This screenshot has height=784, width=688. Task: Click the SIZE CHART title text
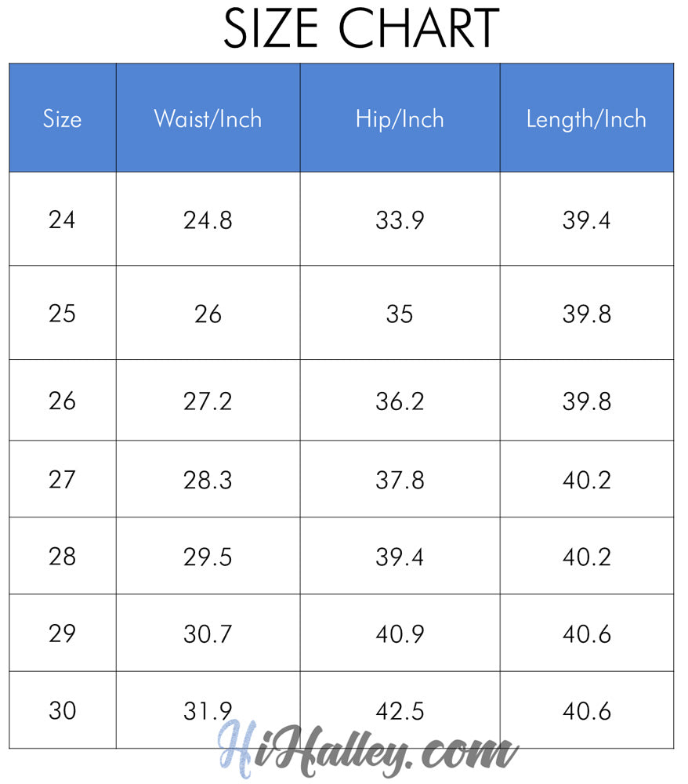(x=361, y=29)
